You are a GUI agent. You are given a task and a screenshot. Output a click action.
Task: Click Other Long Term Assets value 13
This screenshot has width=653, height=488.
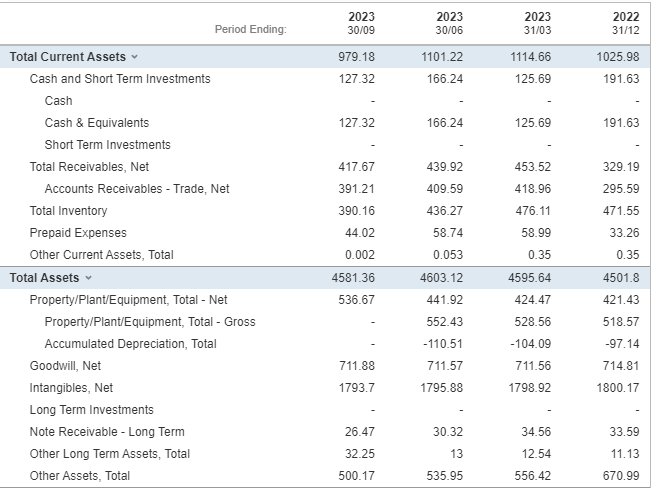457,454
